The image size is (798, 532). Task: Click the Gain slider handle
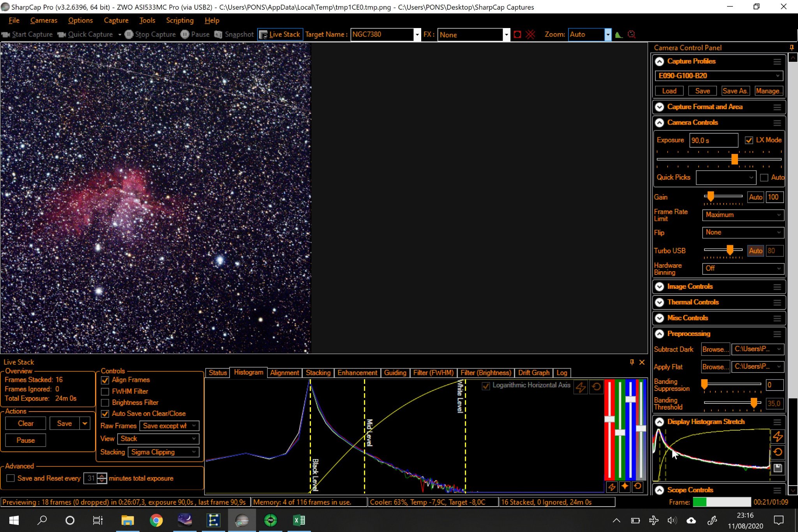711,196
